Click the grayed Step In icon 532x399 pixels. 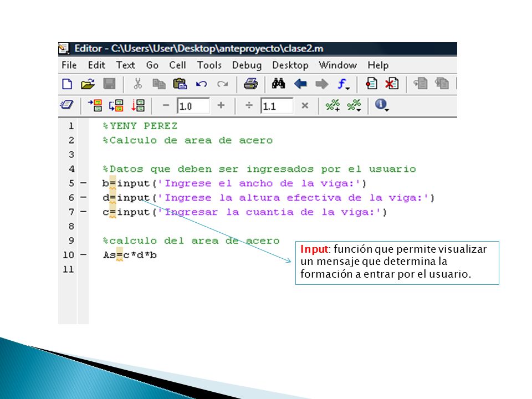442,84
